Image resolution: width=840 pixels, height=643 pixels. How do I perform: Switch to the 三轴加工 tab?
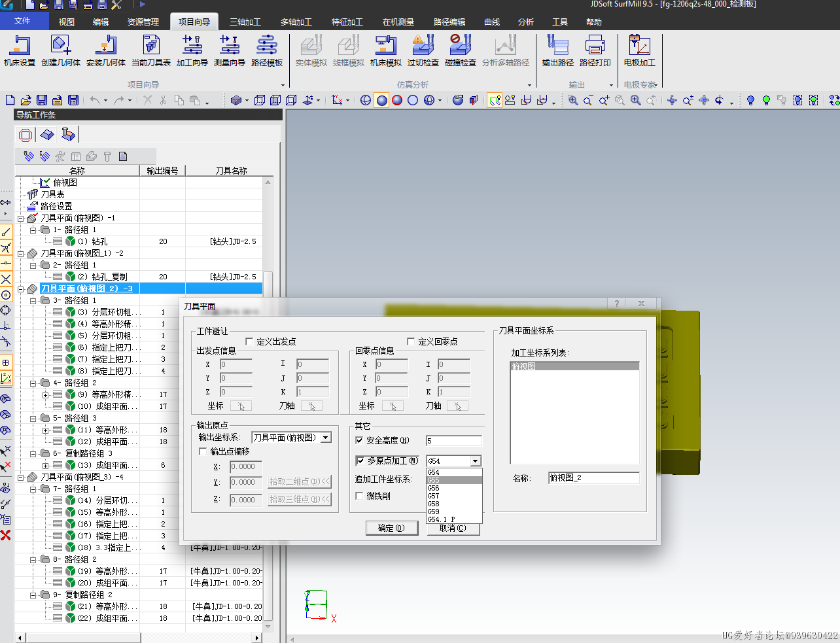click(245, 22)
